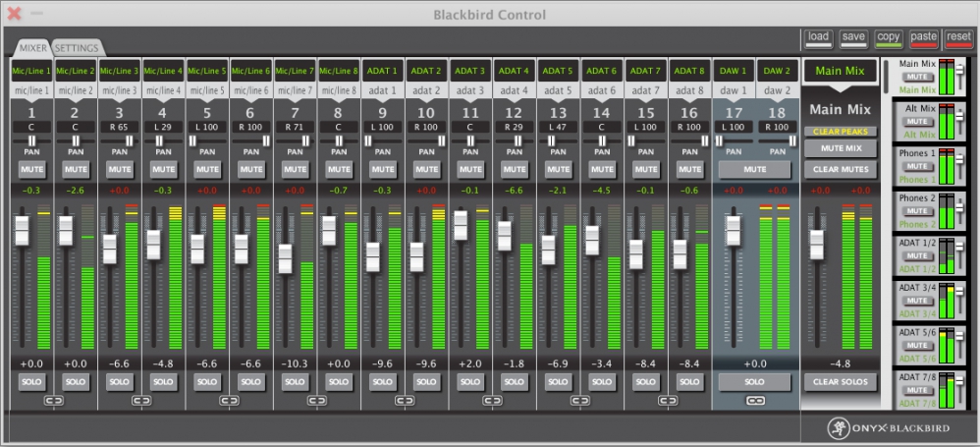
Task: Click the stereo link icon for channels 1-2
Action: tap(54, 400)
